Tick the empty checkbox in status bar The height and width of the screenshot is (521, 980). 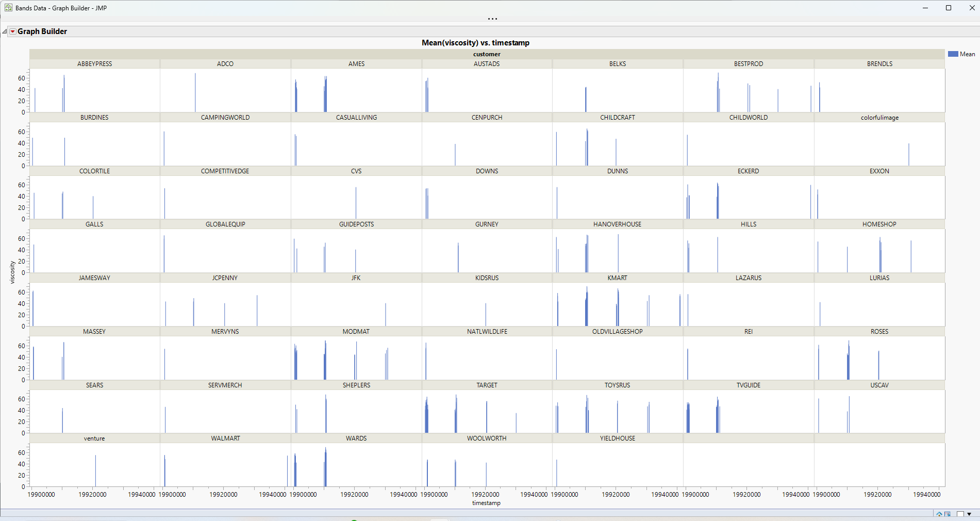(960, 514)
